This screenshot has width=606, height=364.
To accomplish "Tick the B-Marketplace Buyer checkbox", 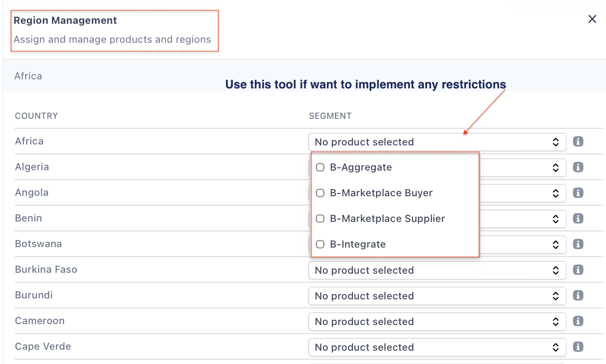I will (x=321, y=193).
